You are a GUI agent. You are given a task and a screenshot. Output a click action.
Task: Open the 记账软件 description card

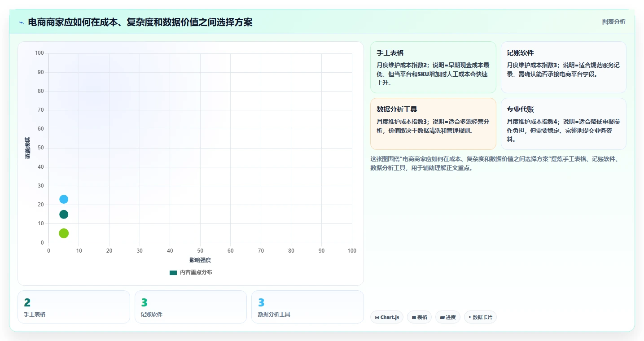563,67
